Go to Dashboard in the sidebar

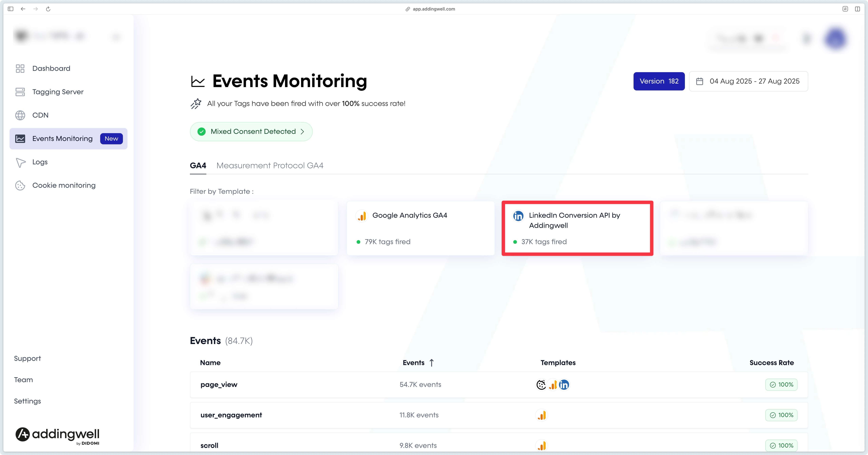coord(51,68)
